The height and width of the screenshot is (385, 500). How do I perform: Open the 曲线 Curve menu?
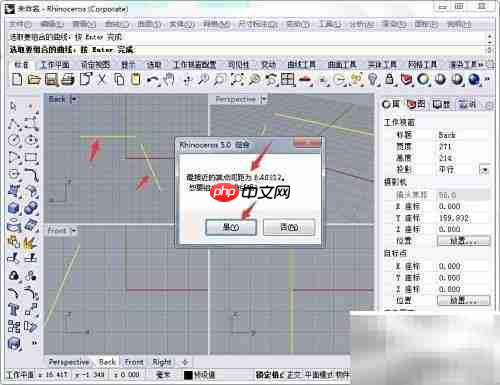click(117, 24)
